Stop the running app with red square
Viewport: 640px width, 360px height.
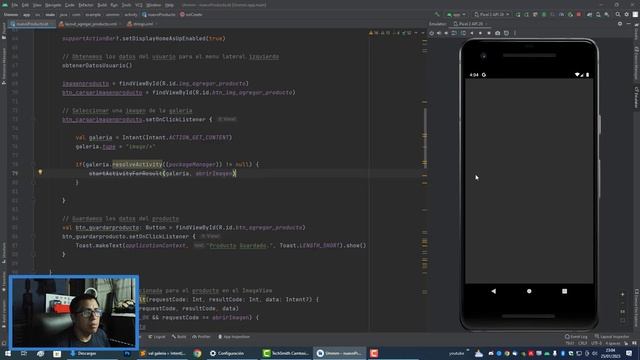pos(579,14)
